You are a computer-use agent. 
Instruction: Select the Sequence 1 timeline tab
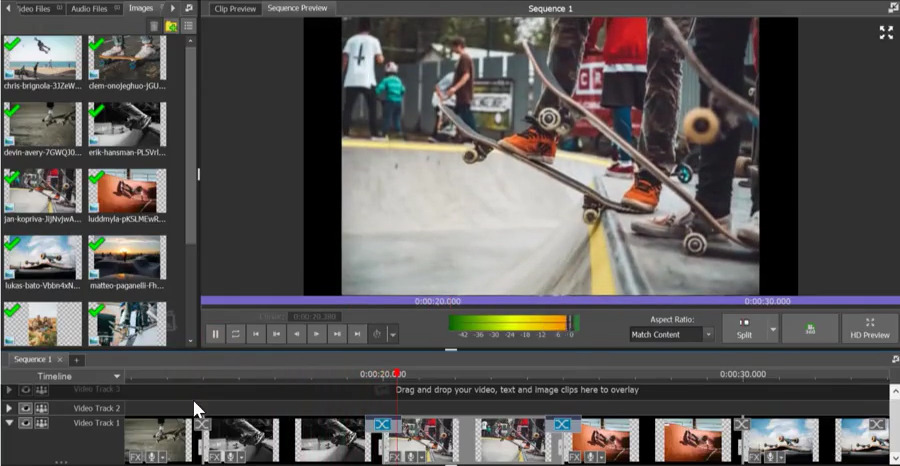[33, 359]
